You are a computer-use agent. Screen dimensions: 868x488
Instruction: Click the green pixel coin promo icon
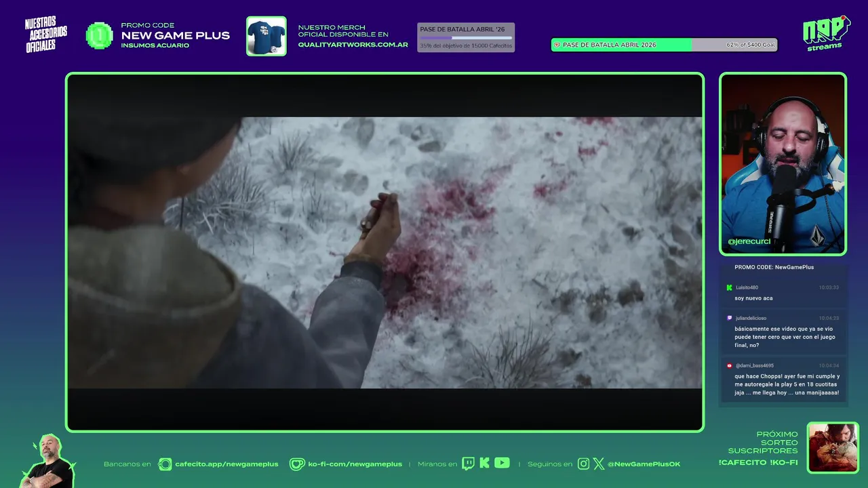point(100,36)
